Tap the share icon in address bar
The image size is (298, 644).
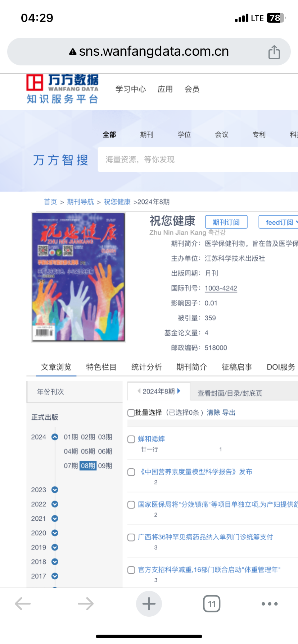(x=274, y=52)
